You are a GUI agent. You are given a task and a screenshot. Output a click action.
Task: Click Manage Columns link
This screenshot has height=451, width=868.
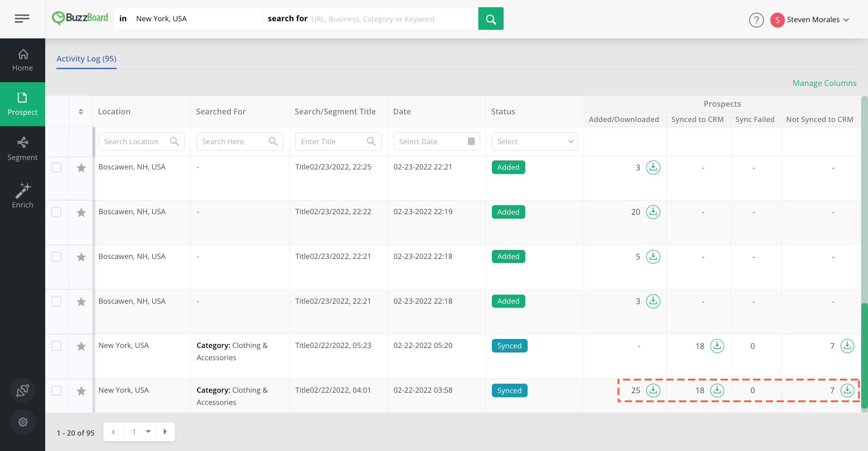(x=824, y=83)
